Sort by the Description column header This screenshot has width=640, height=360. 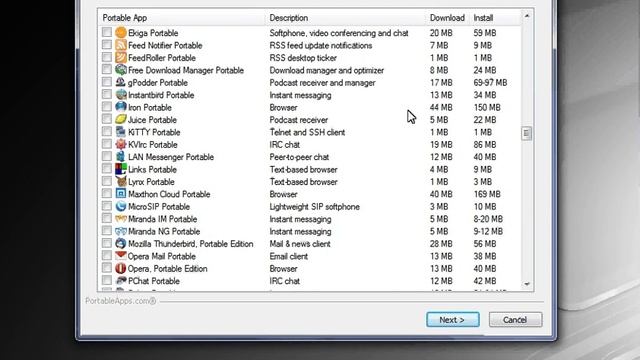345,18
